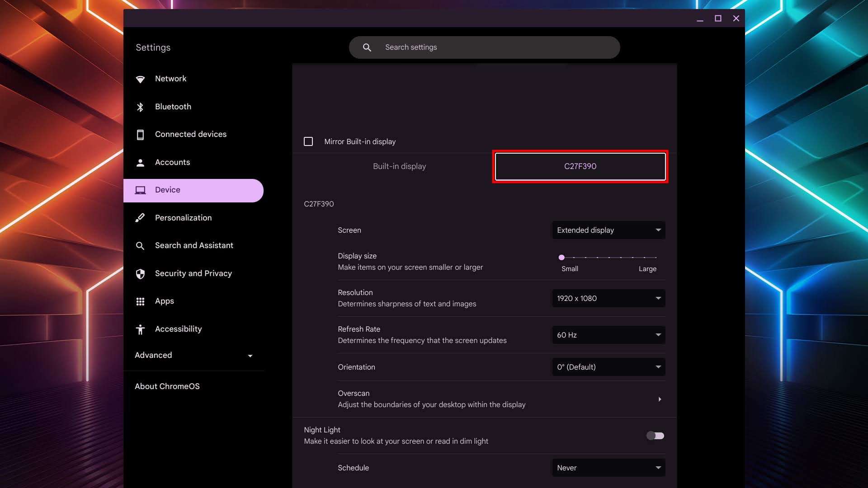This screenshot has width=868, height=488.
Task: Switch to the Built-in display tab
Action: [399, 166]
